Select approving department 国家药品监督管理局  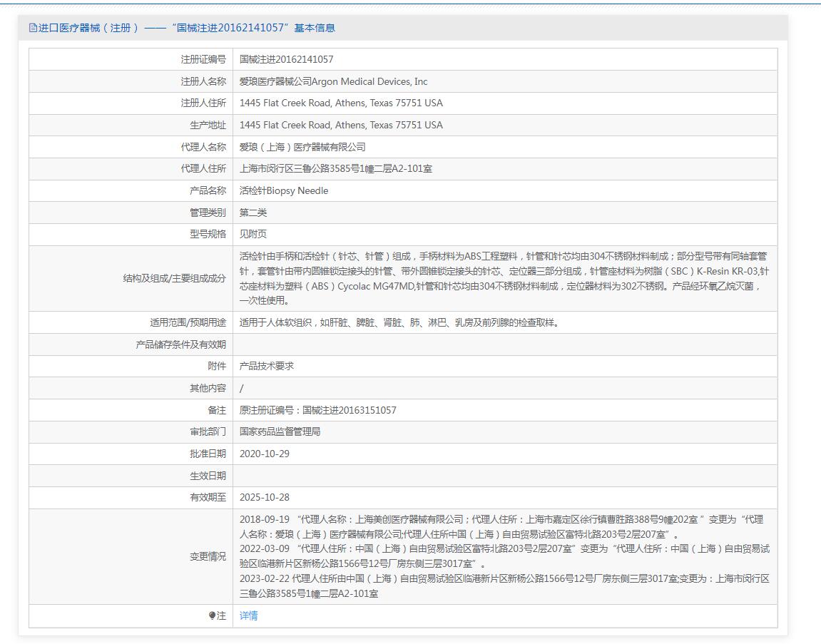[280, 432]
